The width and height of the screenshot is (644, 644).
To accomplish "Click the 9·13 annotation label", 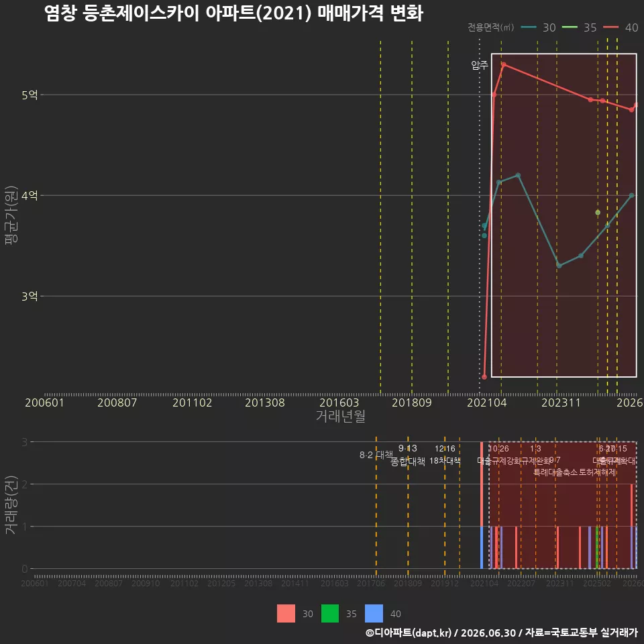I will (407, 448).
